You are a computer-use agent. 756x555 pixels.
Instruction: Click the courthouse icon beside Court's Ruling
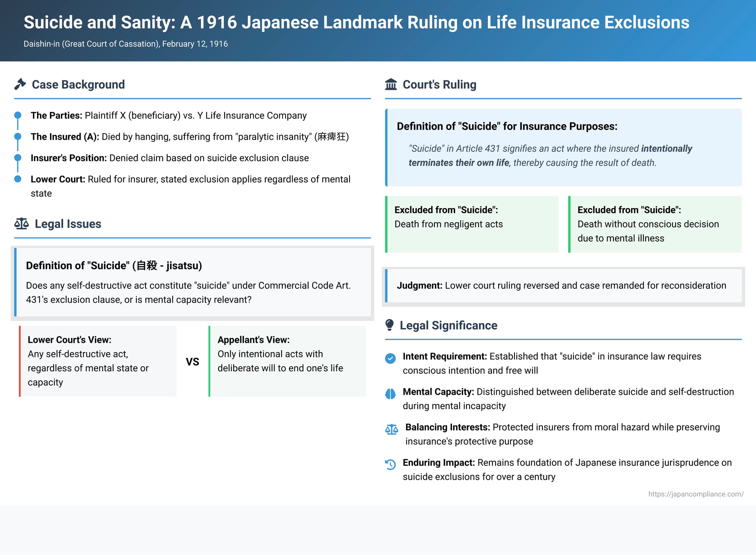tap(391, 84)
